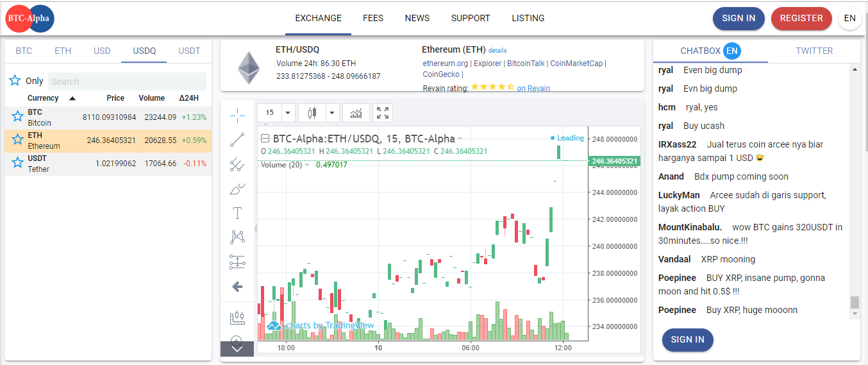
Task: Switch to the BTC market tab
Action: click(x=24, y=51)
